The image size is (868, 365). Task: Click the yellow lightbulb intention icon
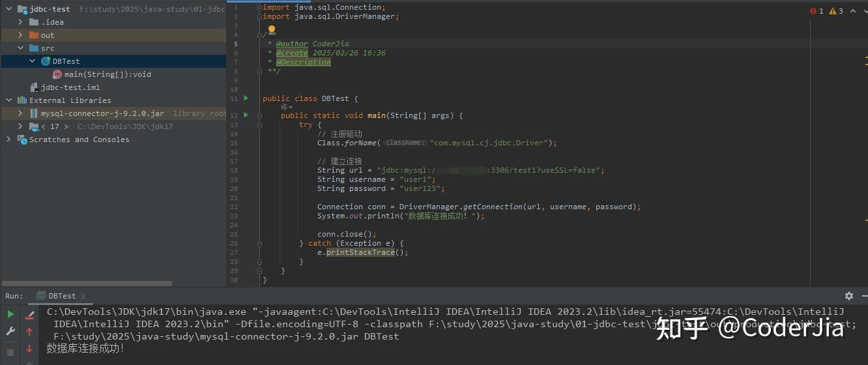(272, 30)
